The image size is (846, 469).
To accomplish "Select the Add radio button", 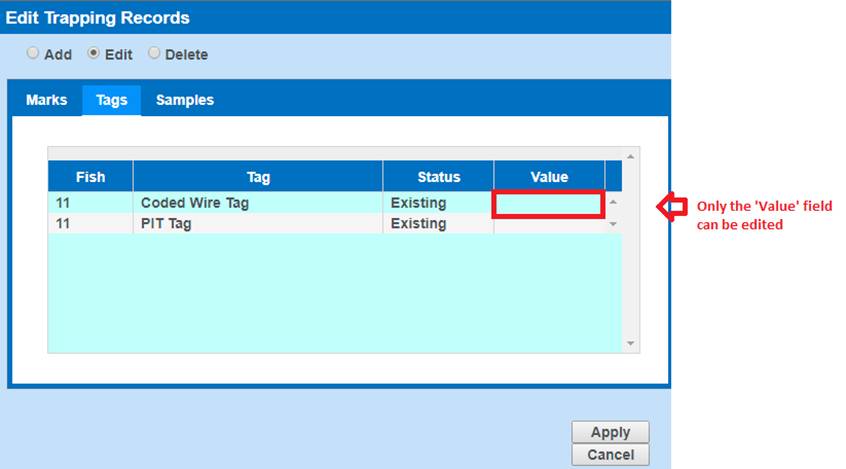I will point(33,54).
